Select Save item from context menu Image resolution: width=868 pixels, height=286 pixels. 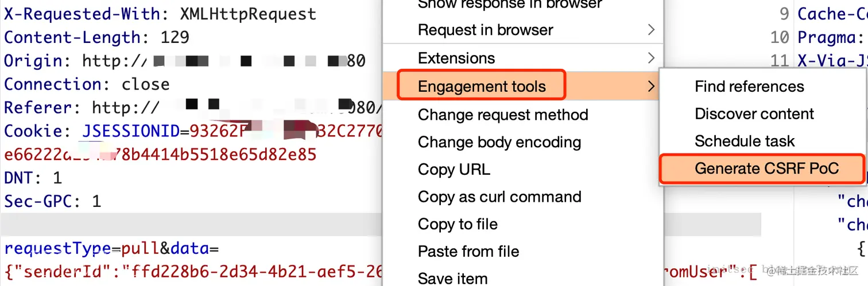pyautogui.click(x=452, y=279)
